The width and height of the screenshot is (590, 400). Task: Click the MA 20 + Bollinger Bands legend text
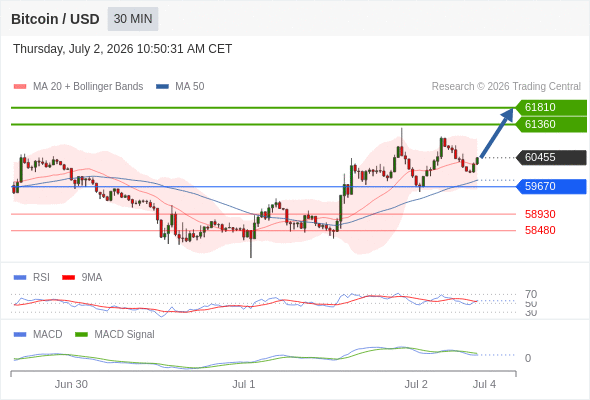pos(88,87)
